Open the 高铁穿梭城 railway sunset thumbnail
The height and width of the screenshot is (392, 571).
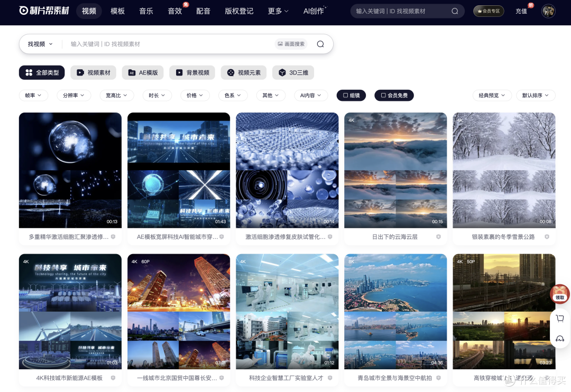(504, 312)
